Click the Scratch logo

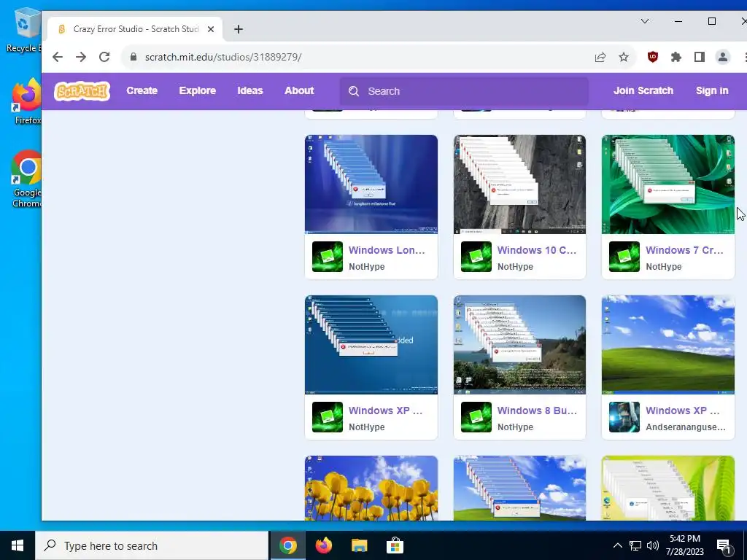82,91
